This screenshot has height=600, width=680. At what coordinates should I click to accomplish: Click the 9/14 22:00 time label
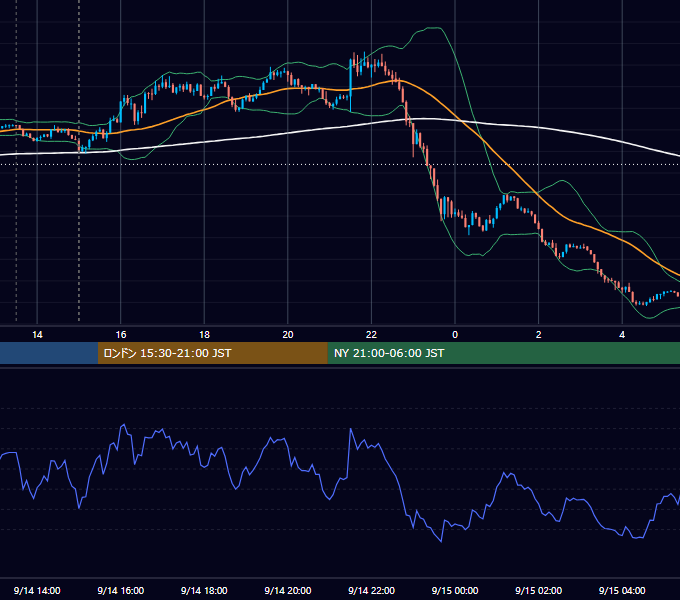pos(371,590)
